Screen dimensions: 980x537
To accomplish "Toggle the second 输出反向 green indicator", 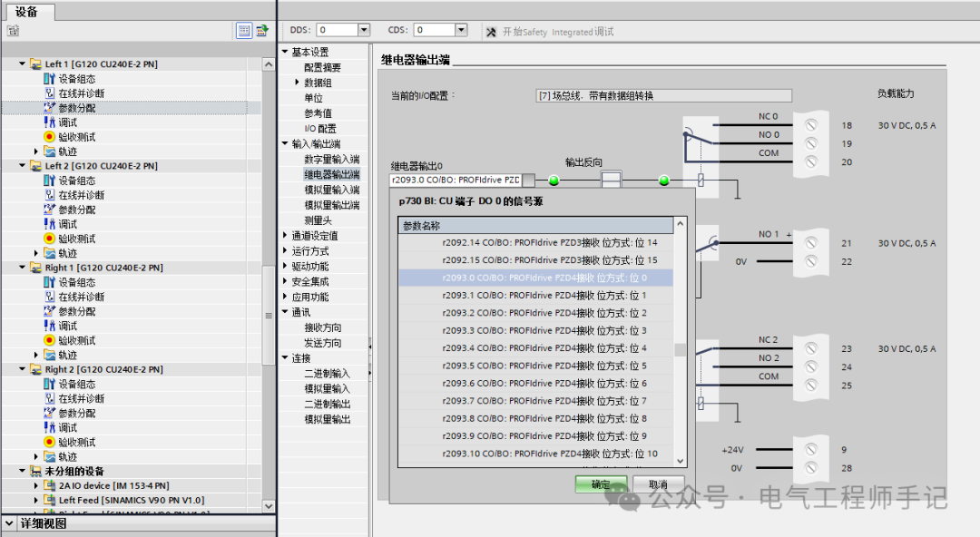I will 665,181.
